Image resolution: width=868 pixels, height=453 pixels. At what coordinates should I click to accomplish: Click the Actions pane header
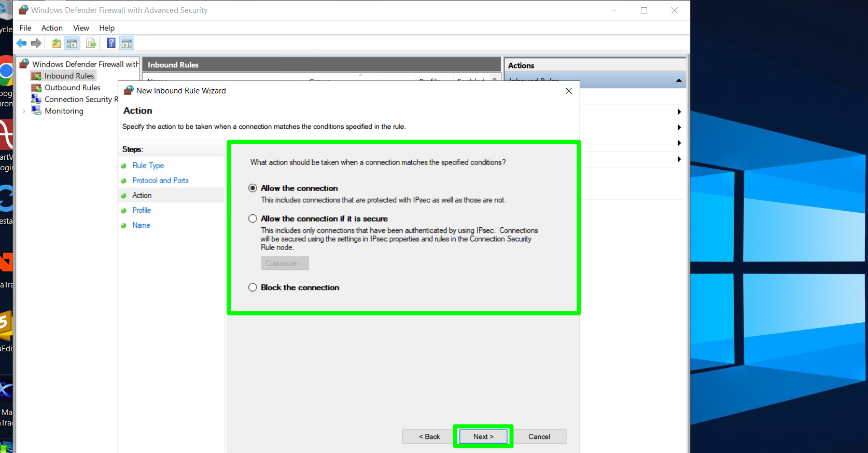pos(595,65)
